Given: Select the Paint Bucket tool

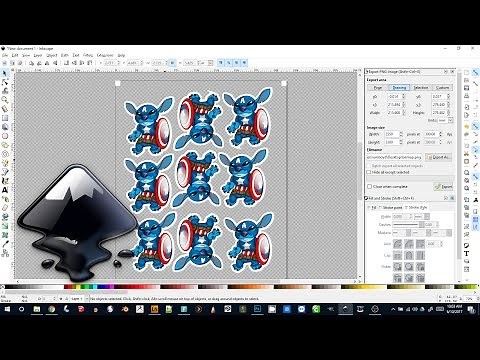Looking at the screenshot, I should 5,217.
